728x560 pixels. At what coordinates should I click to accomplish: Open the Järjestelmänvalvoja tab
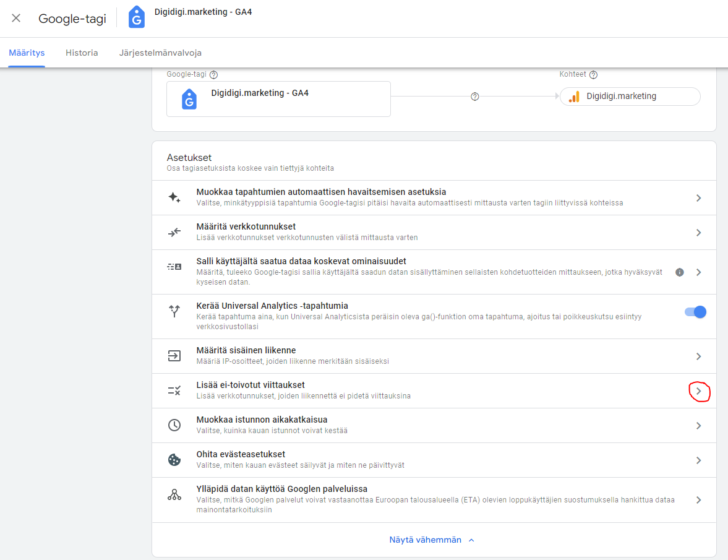pyautogui.click(x=160, y=53)
